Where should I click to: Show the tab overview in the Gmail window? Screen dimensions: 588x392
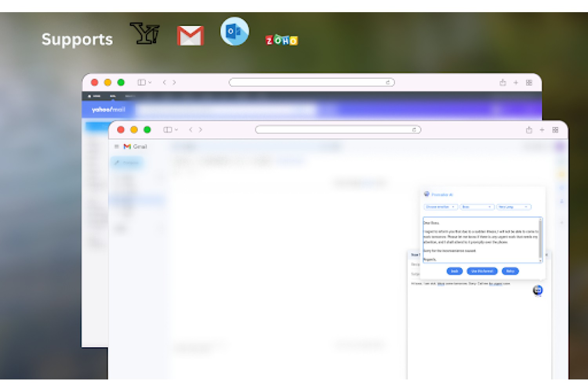[555, 130]
